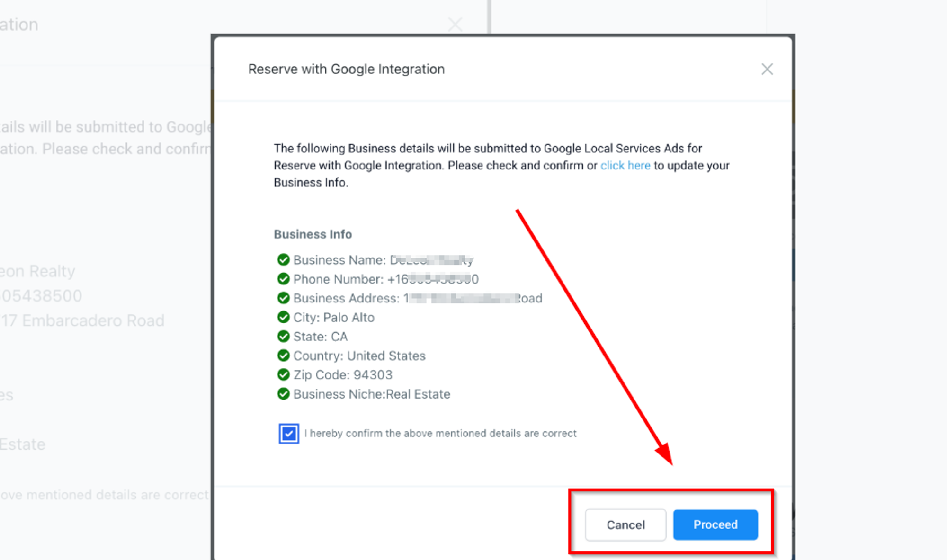Click the Country United States text
Viewport: 947px width, 560px height.
359,356
